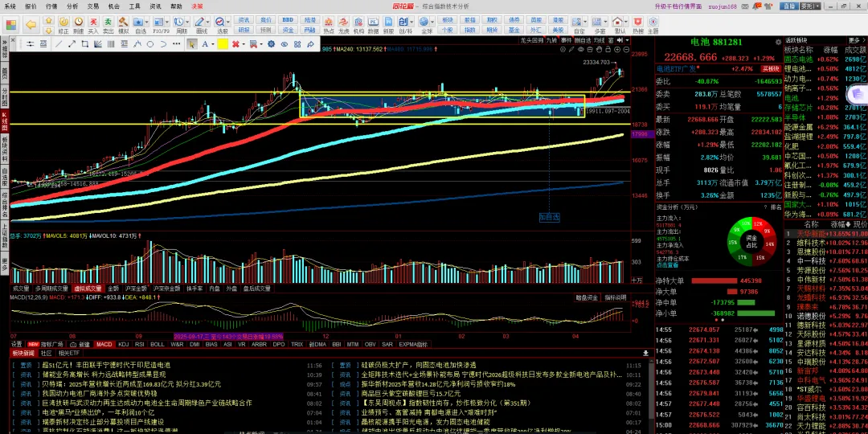868x434 pixels.
Task: Click the 板块 toolbar button
Action: click(448, 20)
